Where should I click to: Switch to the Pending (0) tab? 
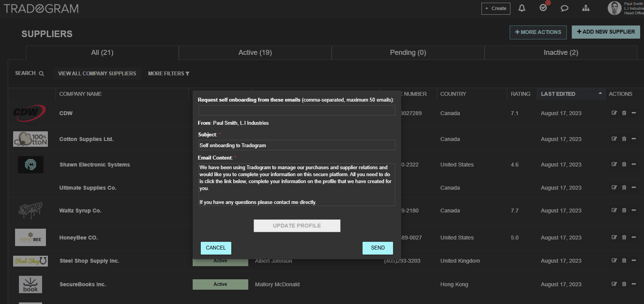408,53
